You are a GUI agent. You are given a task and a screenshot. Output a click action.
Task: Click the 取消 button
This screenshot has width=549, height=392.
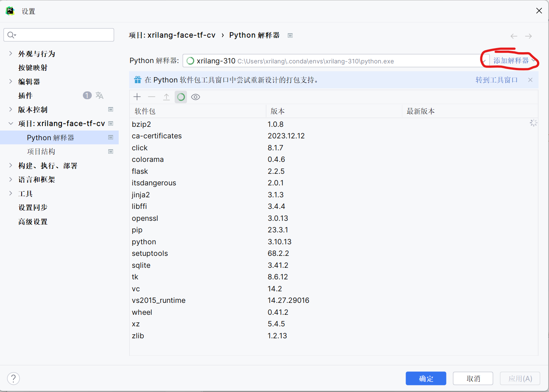coord(473,379)
